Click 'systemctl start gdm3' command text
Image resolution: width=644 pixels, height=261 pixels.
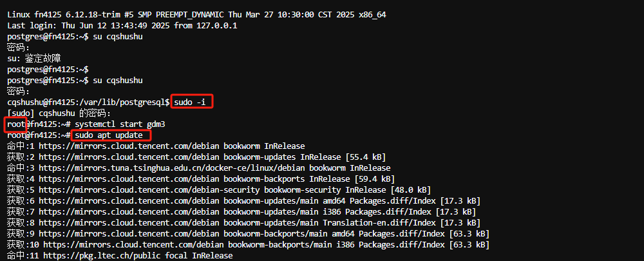(x=120, y=124)
